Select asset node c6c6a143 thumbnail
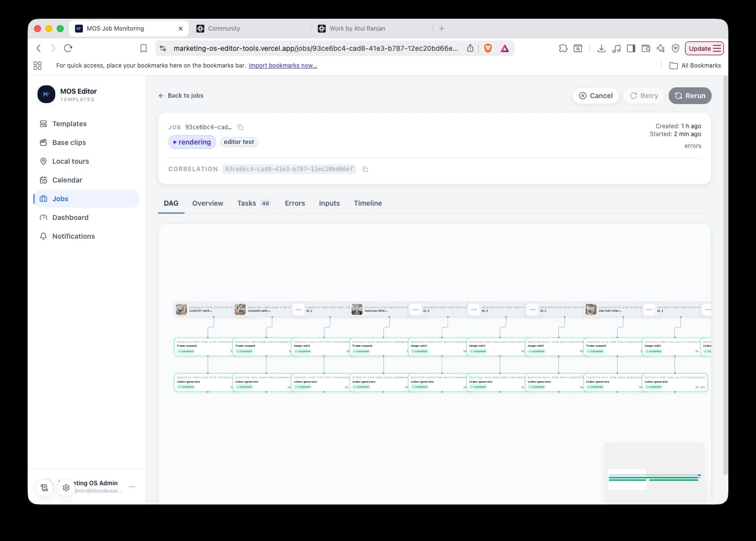Screen dimensions: 756x541 tap(240, 309)
